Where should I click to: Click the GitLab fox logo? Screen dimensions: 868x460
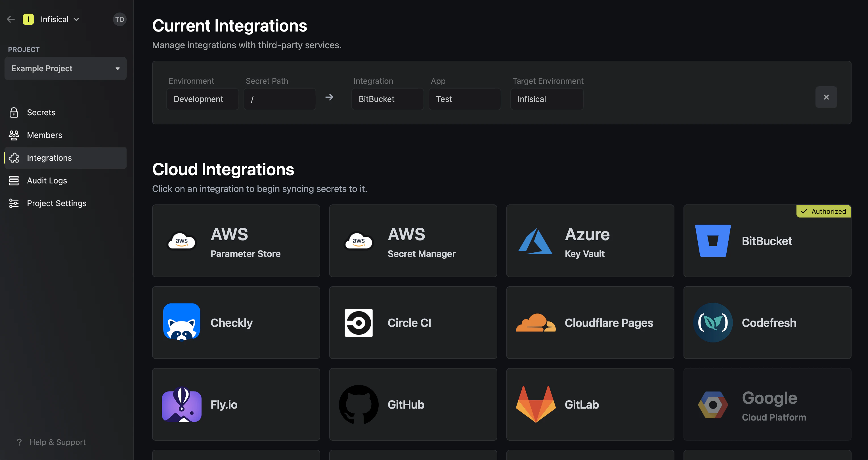(536, 404)
